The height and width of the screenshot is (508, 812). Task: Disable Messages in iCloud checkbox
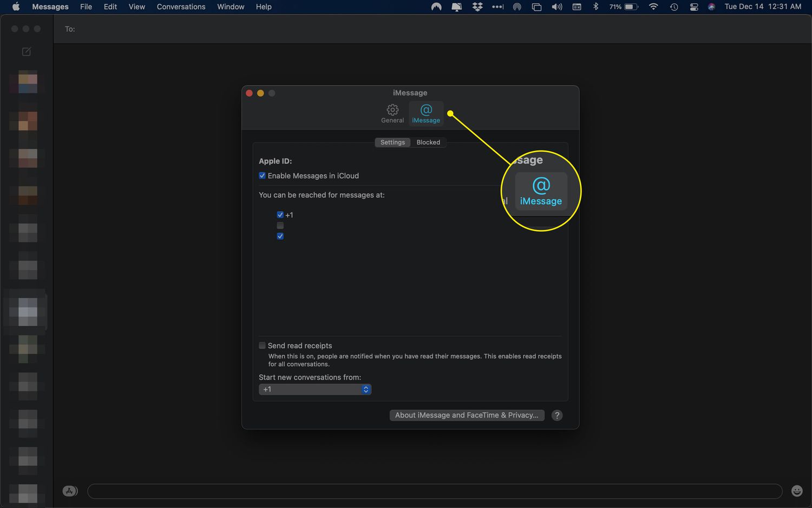point(263,175)
